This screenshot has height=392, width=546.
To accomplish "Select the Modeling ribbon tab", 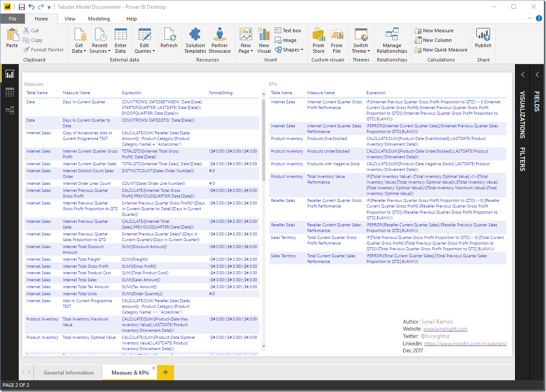I will (99, 19).
